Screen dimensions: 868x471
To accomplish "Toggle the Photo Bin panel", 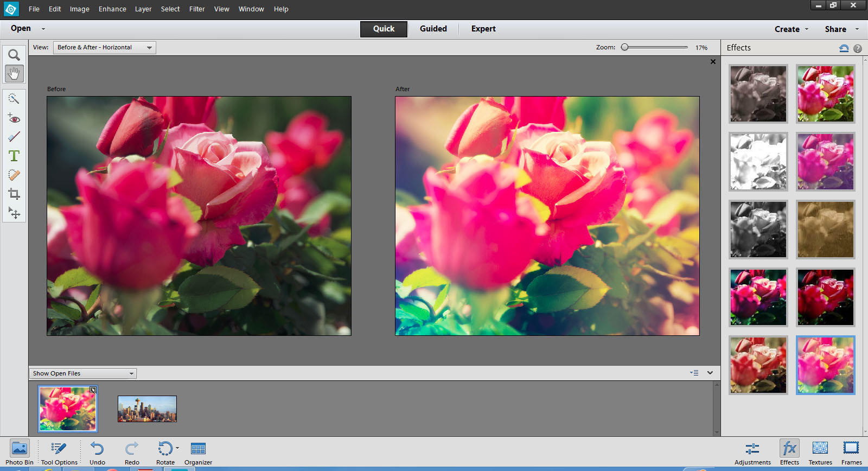I will [20, 452].
